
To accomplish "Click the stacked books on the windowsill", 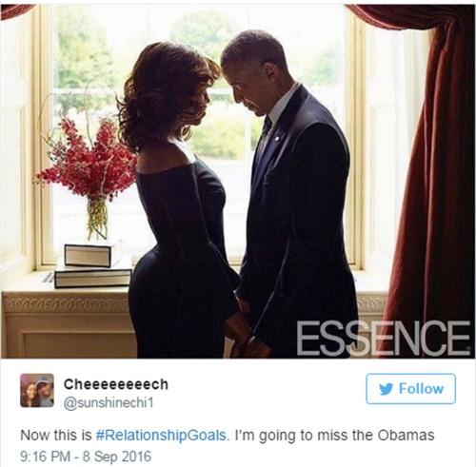I will click(92, 266).
